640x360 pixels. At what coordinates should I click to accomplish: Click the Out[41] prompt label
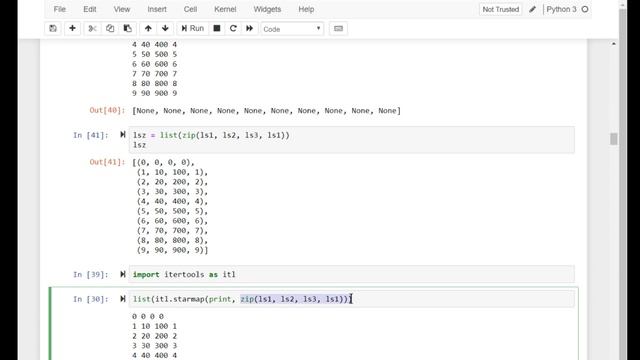[x=107, y=162]
